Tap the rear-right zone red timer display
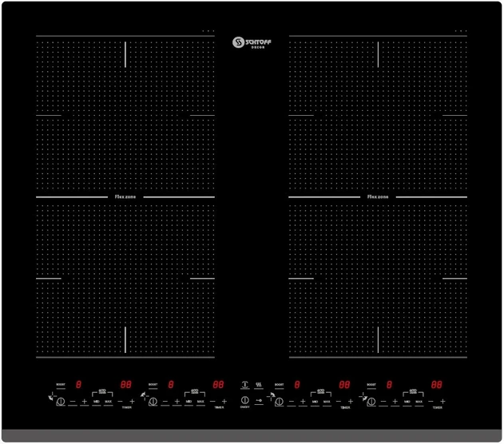 click(x=344, y=385)
